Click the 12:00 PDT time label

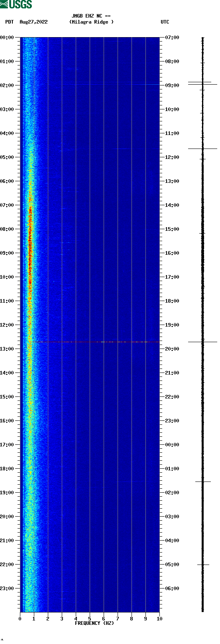click(x=7, y=325)
